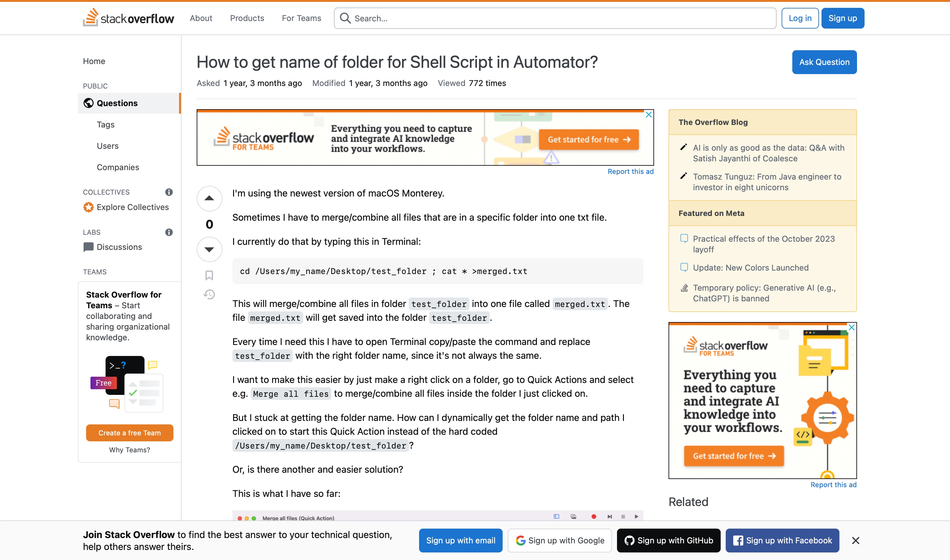This screenshot has height=560, width=950.
Task: Click the Labs info icon
Action: point(169,232)
